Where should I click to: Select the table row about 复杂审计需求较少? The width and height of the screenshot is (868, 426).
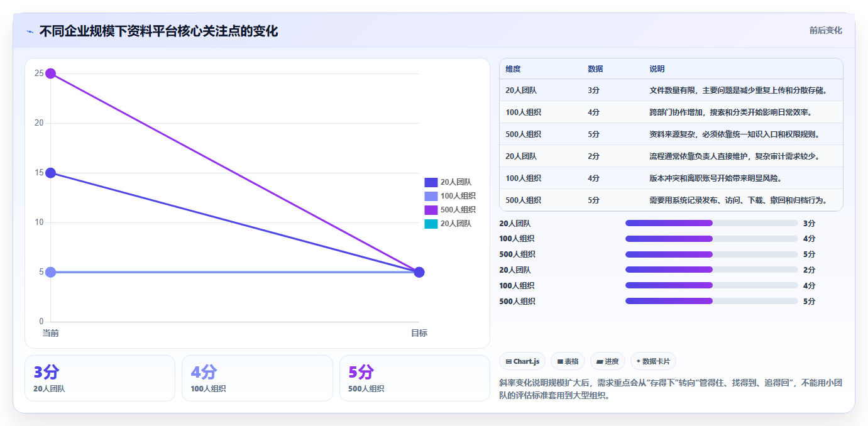pyautogui.click(x=671, y=156)
